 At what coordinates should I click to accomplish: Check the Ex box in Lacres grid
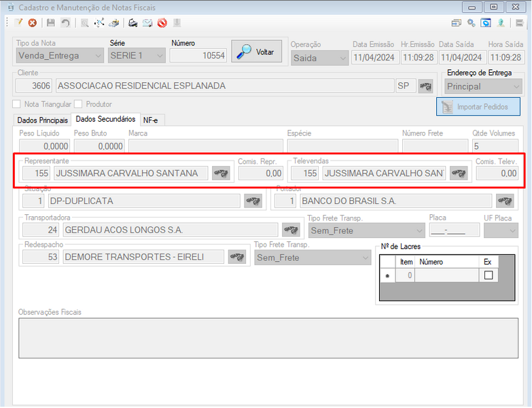point(489,275)
